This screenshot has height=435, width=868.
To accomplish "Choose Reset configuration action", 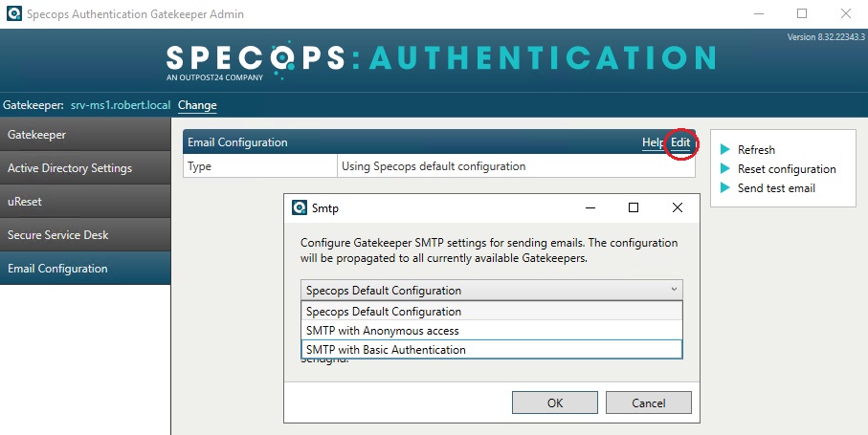I will click(x=787, y=169).
